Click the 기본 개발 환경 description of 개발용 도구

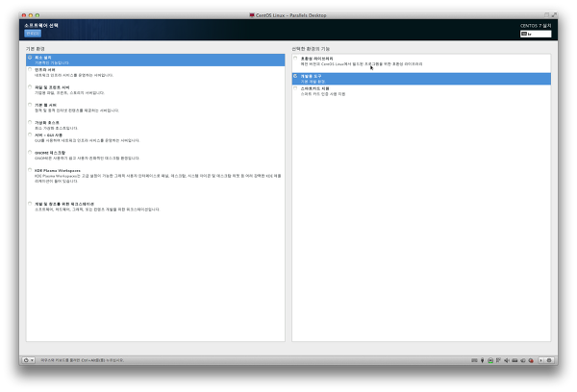313,82
